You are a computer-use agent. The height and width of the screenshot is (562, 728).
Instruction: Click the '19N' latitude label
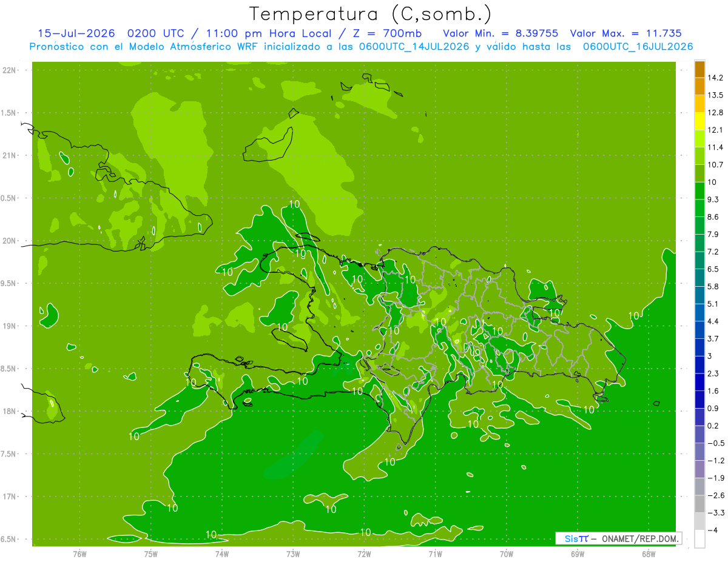9,326
